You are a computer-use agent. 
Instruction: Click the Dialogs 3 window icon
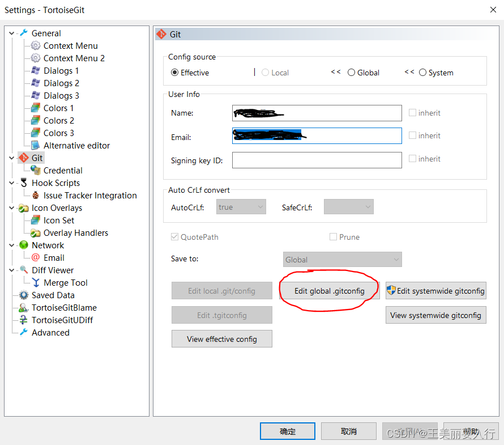(36, 96)
